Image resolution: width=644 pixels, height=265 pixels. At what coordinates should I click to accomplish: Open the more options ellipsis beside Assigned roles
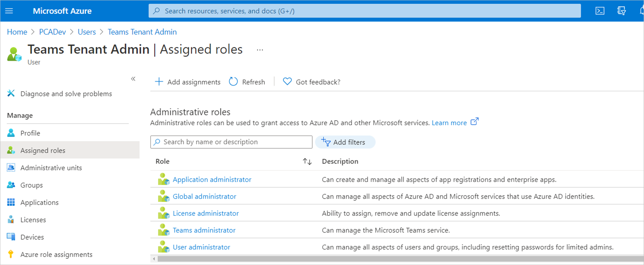point(260,50)
